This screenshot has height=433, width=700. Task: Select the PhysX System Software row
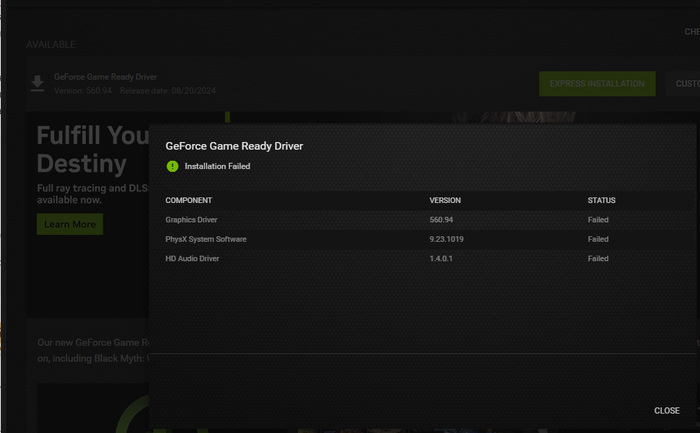click(x=424, y=239)
